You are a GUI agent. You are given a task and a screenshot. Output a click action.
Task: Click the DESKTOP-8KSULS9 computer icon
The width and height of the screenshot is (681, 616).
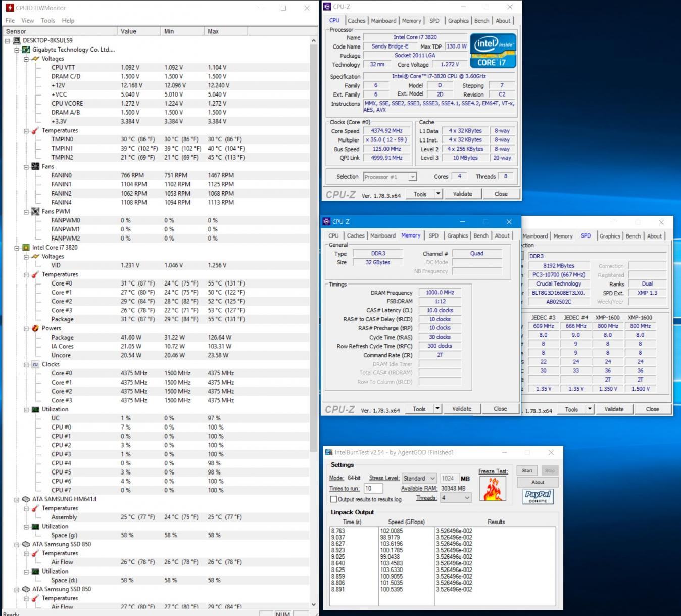coord(17,40)
